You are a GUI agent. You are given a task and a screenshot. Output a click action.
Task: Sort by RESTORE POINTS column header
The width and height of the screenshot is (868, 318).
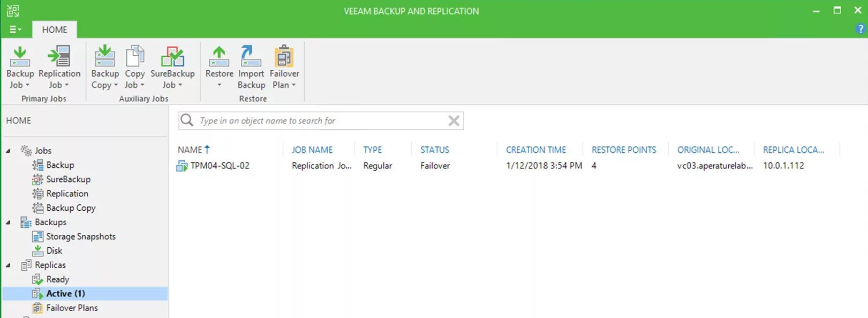click(624, 150)
